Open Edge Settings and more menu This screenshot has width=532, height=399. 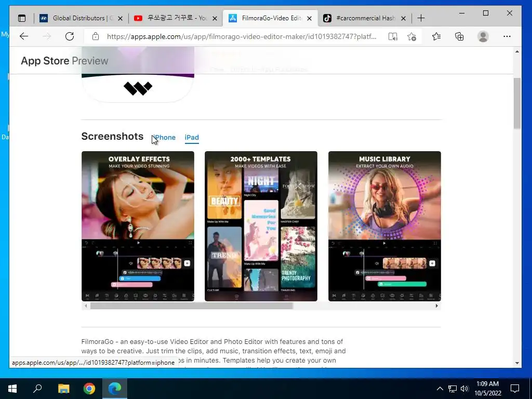[x=507, y=36]
